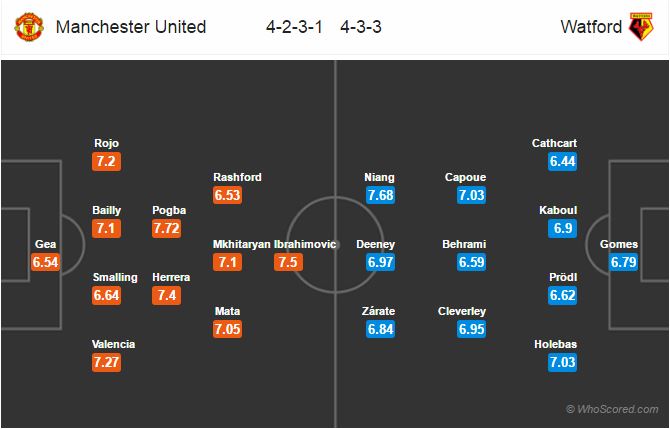The width and height of the screenshot is (670, 429).
Task: Visit the WhoScored.com watermark link
Action: (612, 409)
